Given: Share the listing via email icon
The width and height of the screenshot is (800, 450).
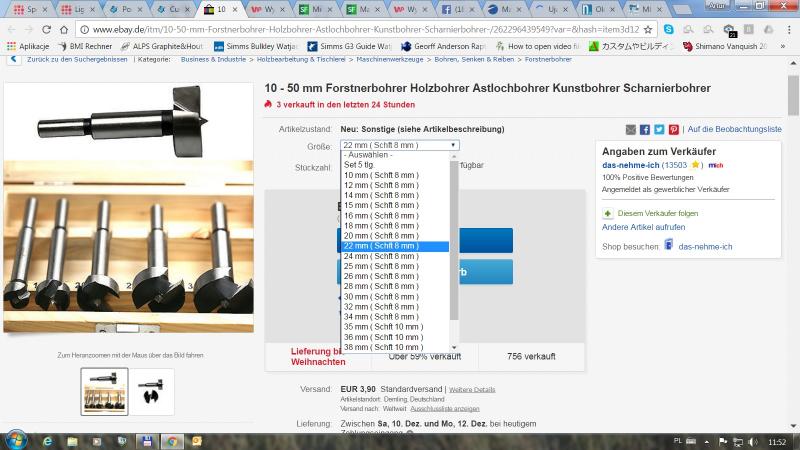Looking at the screenshot, I should click(x=631, y=129).
